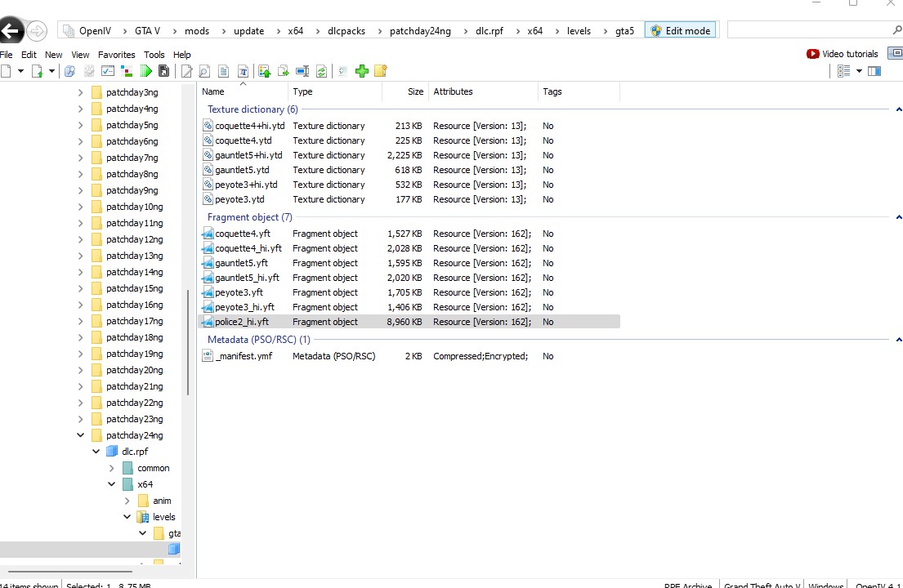Select the gauntlet5+hi.ytd file
The image size is (903, 588).
(x=409, y=155)
